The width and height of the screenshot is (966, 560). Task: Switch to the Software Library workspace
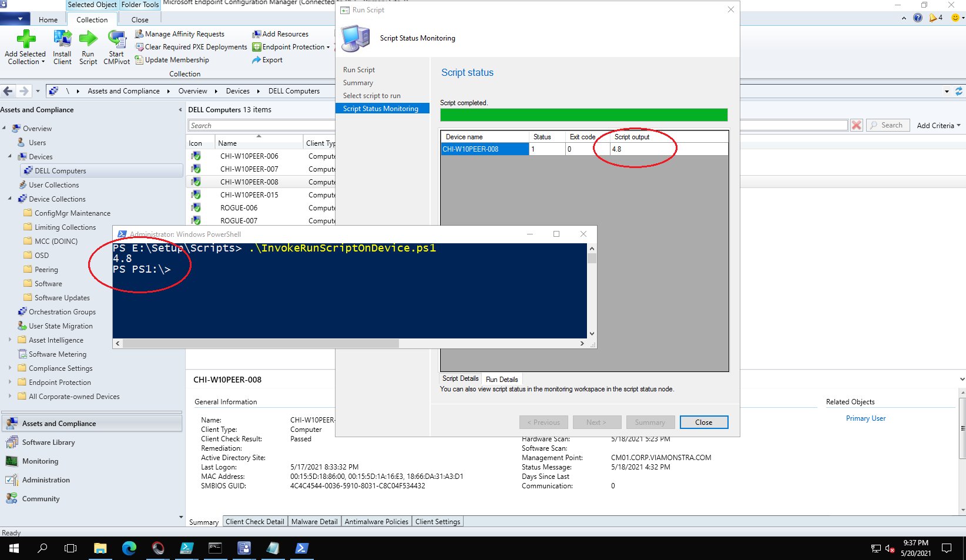(47, 442)
